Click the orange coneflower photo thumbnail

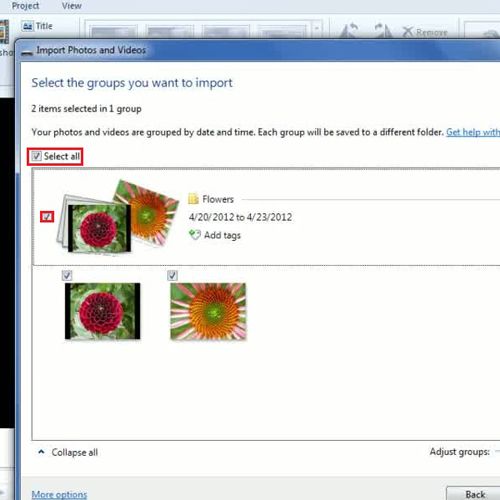click(x=208, y=311)
